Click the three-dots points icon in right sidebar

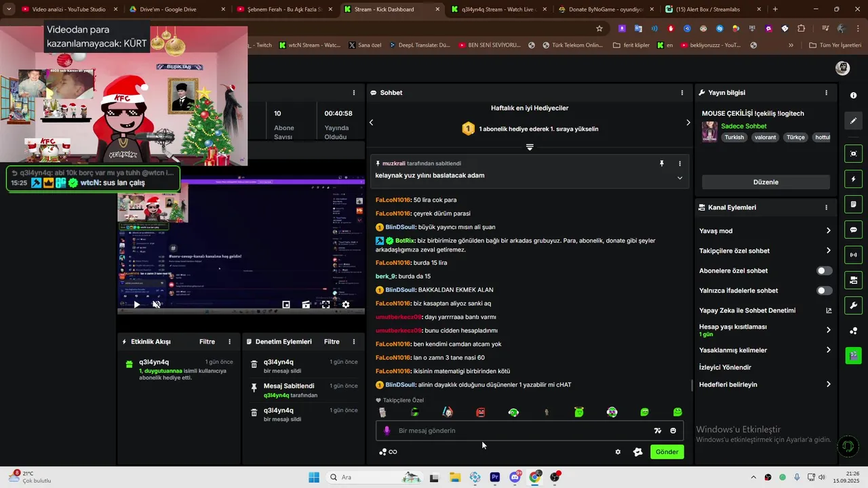click(854, 331)
